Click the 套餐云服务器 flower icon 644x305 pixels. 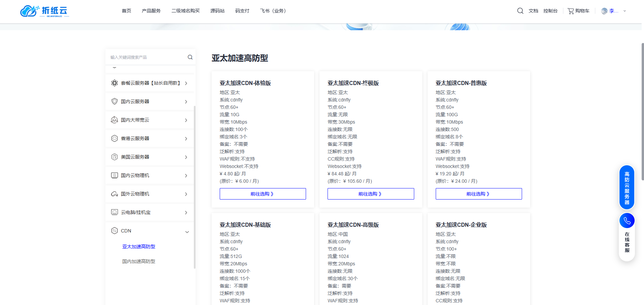[x=115, y=83]
